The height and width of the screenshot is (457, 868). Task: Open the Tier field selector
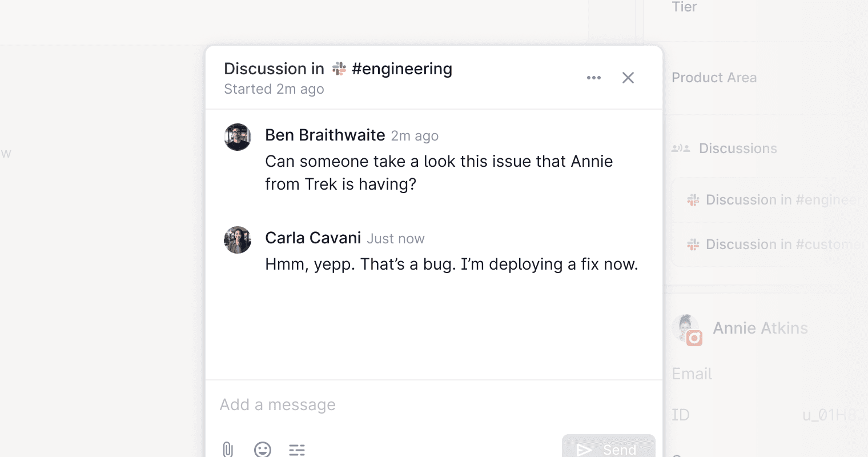click(685, 7)
